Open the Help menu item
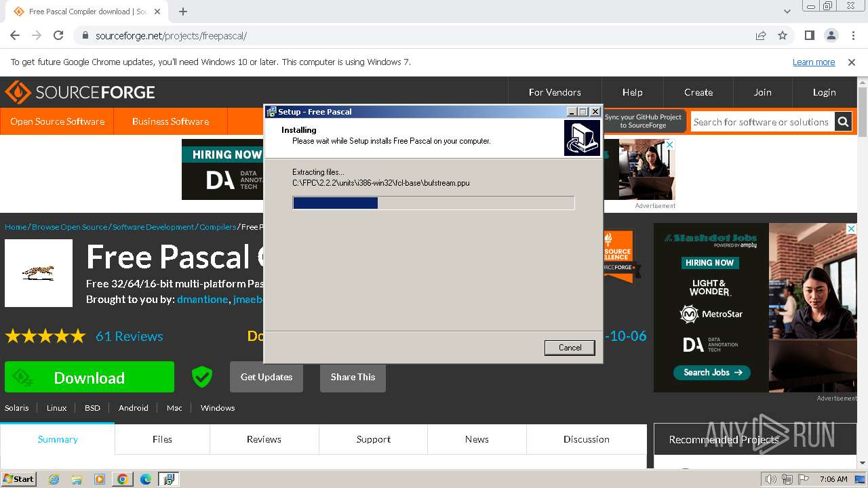 pyautogui.click(x=632, y=92)
